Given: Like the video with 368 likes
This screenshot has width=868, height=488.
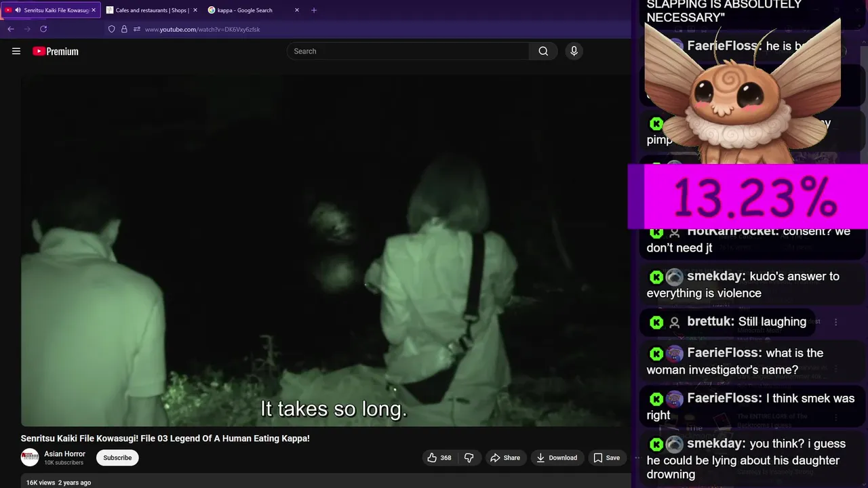Looking at the screenshot, I should (439, 457).
